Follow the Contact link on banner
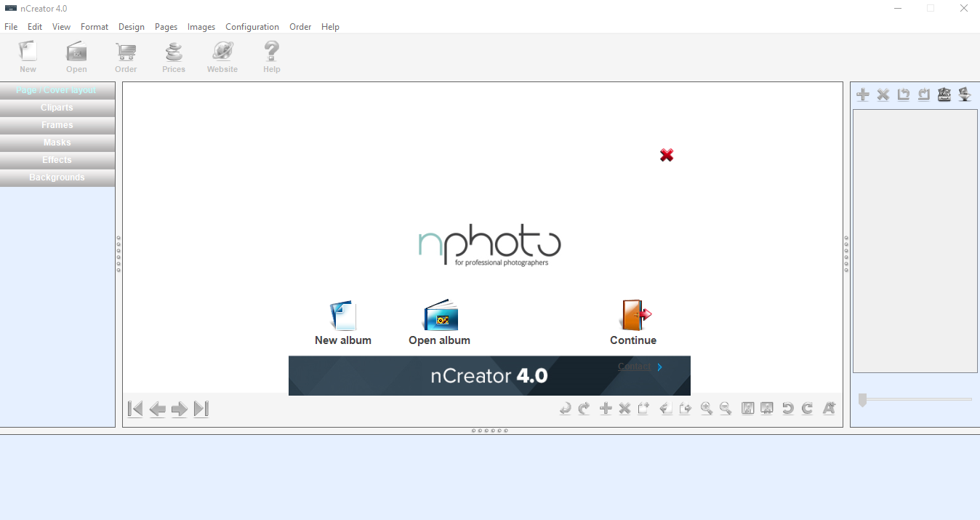This screenshot has height=520, width=980. tap(635, 367)
